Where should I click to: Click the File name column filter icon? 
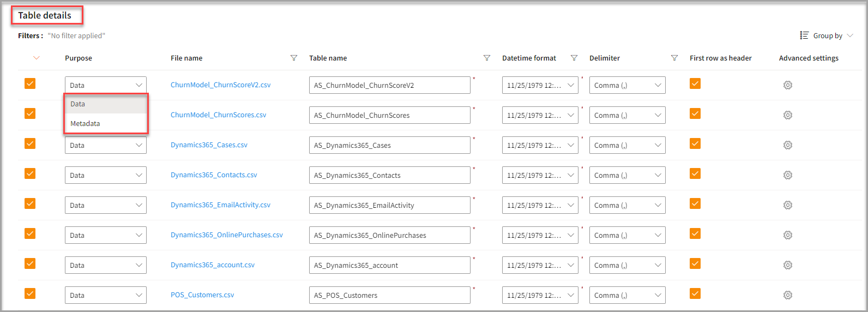294,58
